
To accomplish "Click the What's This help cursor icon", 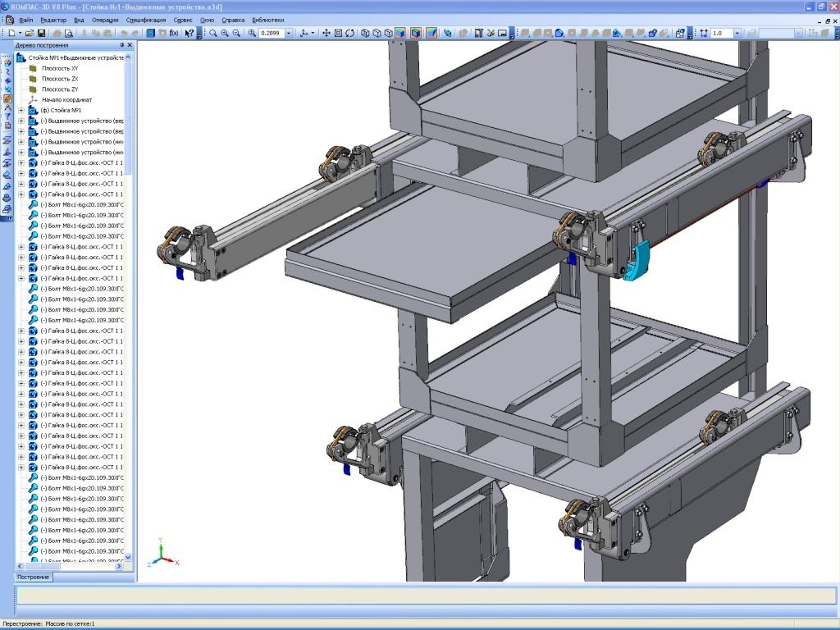I will [x=189, y=34].
